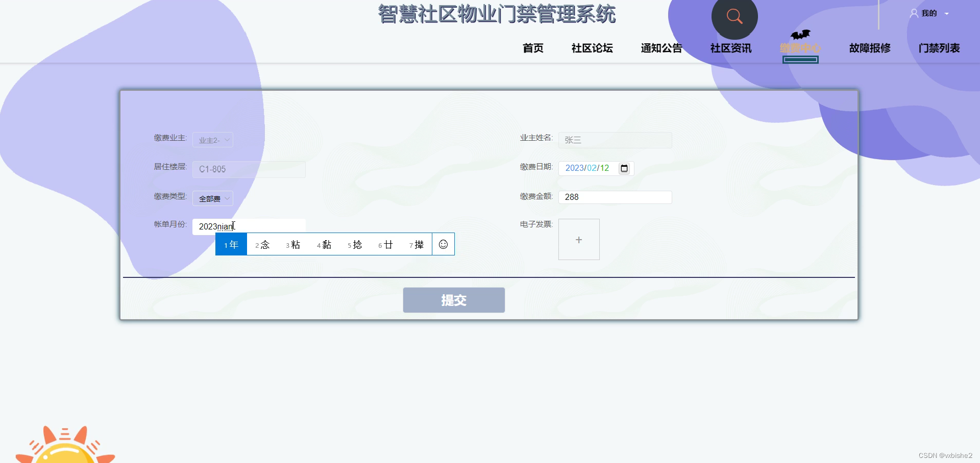
Task: Click the 缴费金额 field containing 288
Action: tap(615, 197)
